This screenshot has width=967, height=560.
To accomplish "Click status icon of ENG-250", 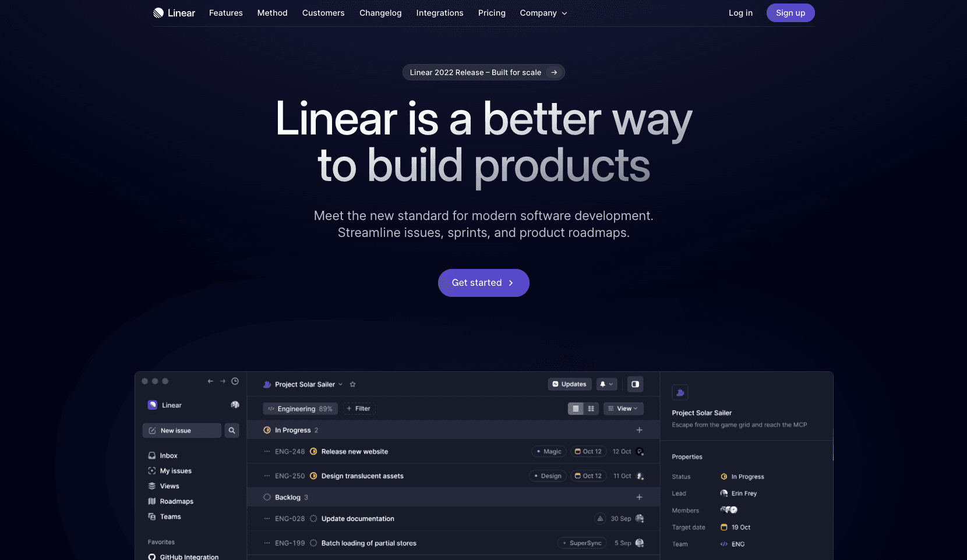I will [x=313, y=476].
